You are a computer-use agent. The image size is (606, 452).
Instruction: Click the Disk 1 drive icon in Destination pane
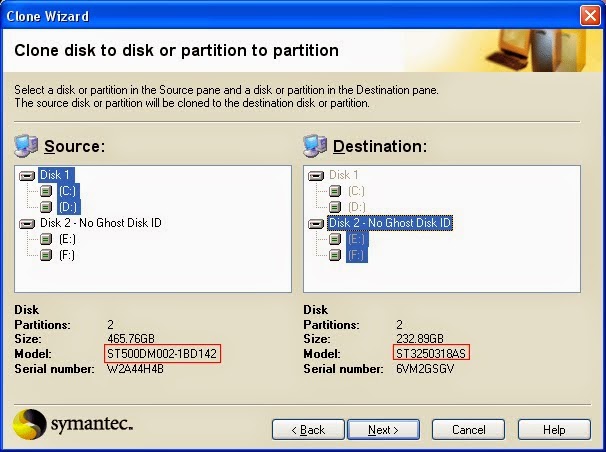click(x=316, y=176)
